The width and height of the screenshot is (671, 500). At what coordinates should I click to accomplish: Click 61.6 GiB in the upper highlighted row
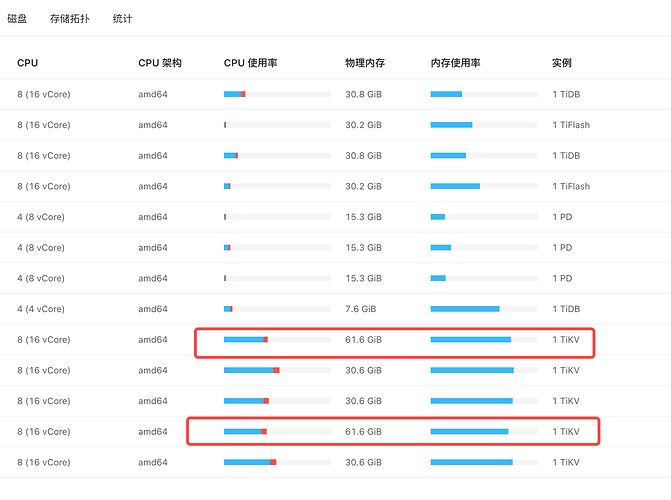(363, 340)
